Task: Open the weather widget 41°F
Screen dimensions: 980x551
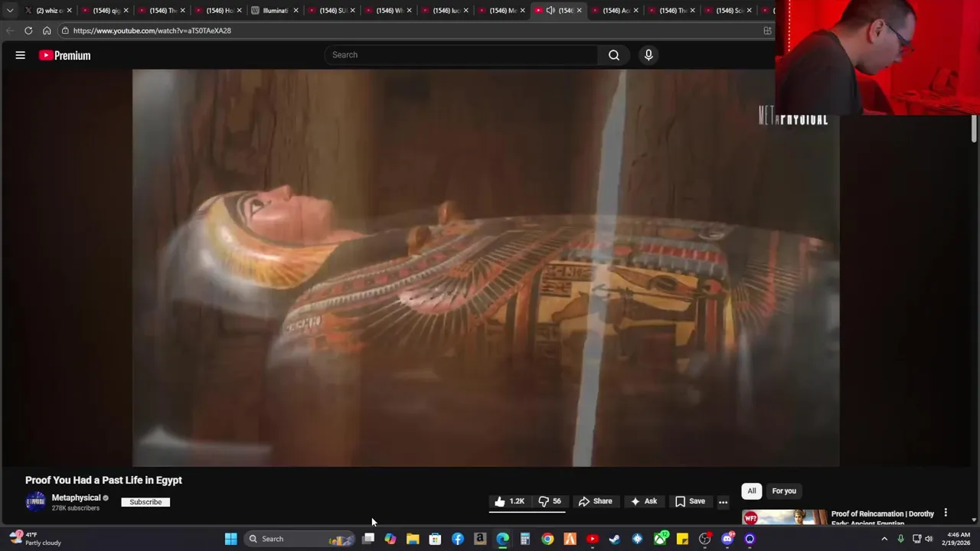Action: (35, 539)
